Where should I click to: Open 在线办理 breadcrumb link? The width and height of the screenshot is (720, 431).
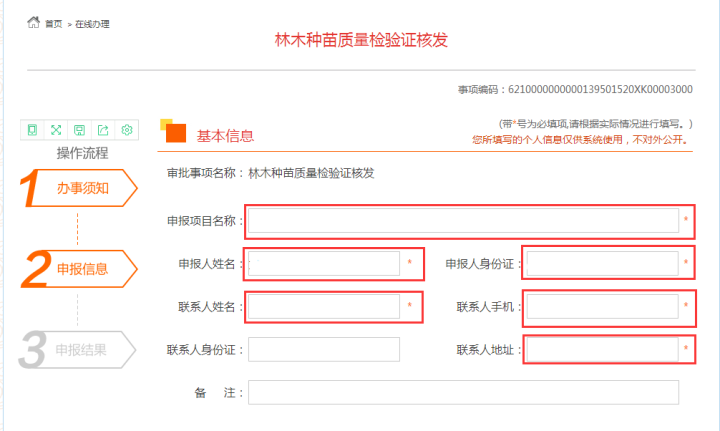point(93,23)
